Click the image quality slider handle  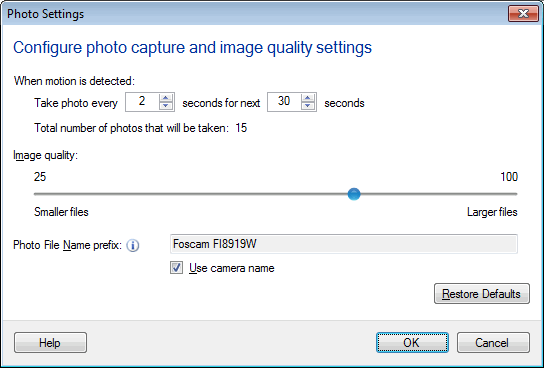tap(354, 194)
